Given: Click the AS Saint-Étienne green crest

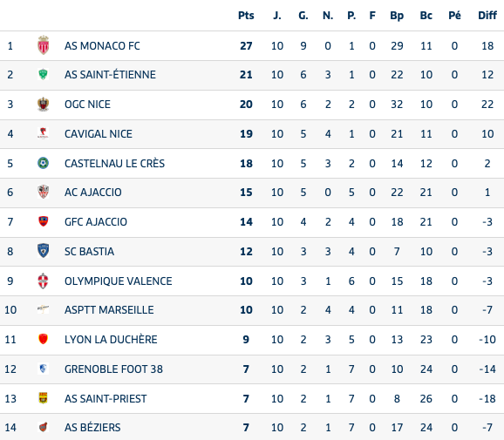Looking at the screenshot, I should (x=43, y=75).
